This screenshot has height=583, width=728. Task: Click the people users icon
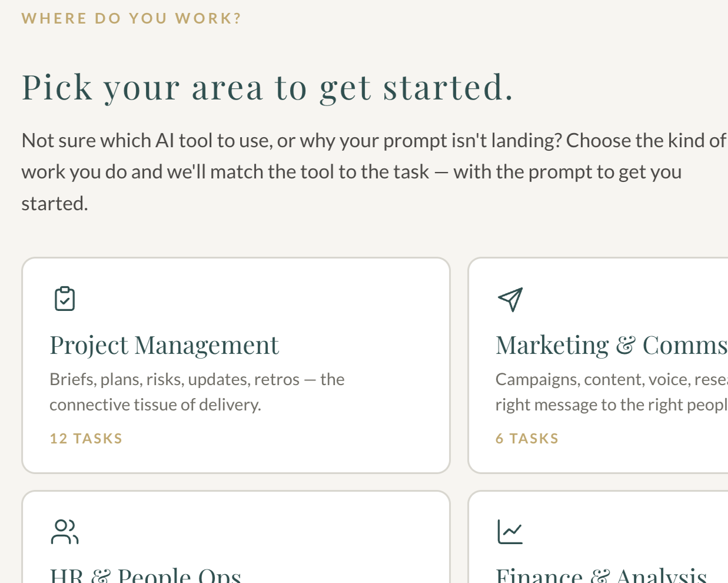pyautogui.click(x=65, y=532)
